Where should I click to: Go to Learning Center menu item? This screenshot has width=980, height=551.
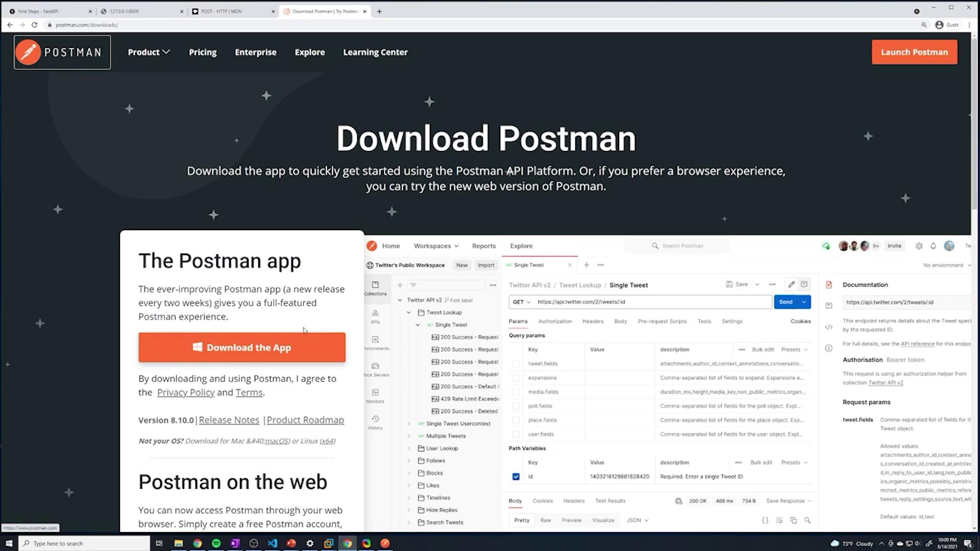click(x=375, y=52)
